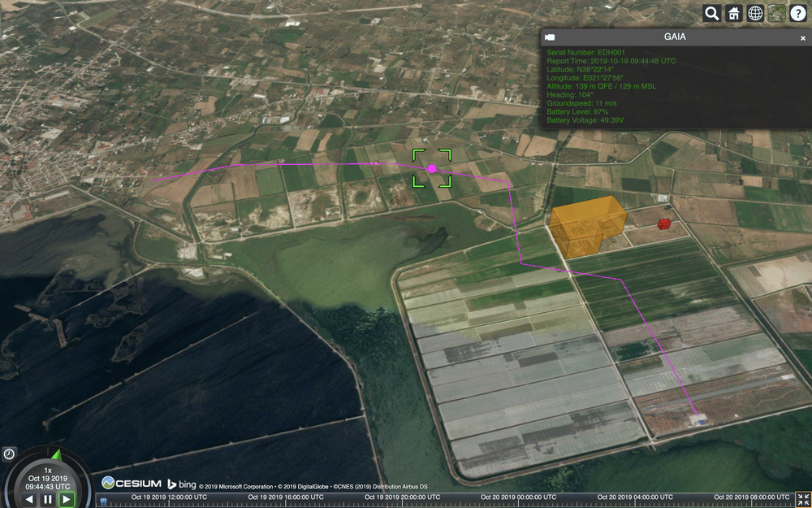The height and width of the screenshot is (508, 812).
Task: Close the GAIA info box
Action: [803, 37]
